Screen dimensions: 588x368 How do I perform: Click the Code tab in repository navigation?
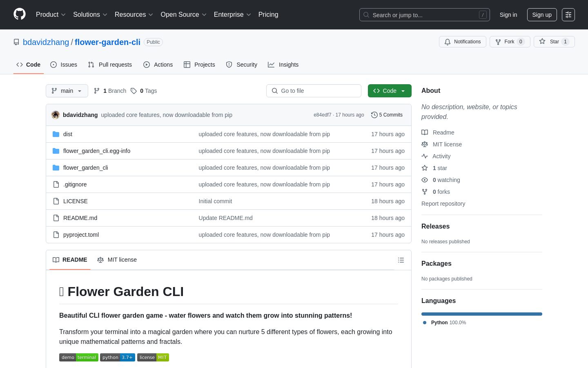tap(29, 65)
